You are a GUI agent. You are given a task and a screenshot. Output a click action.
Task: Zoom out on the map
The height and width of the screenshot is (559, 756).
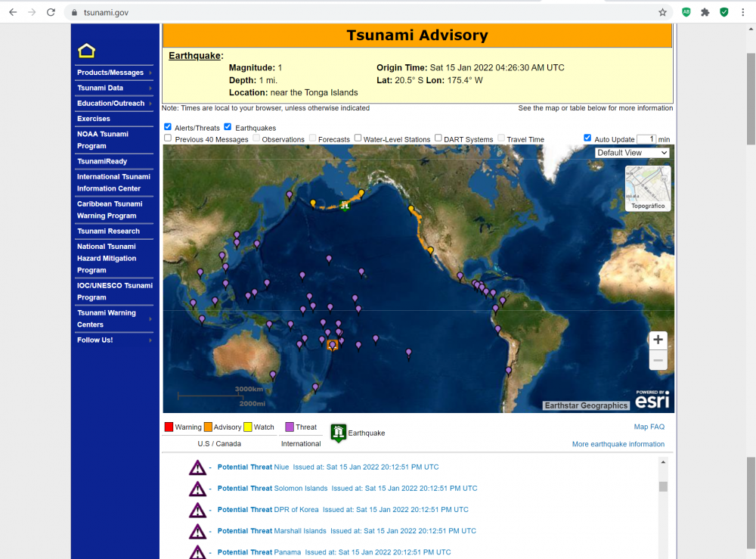pyautogui.click(x=658, y=361)
